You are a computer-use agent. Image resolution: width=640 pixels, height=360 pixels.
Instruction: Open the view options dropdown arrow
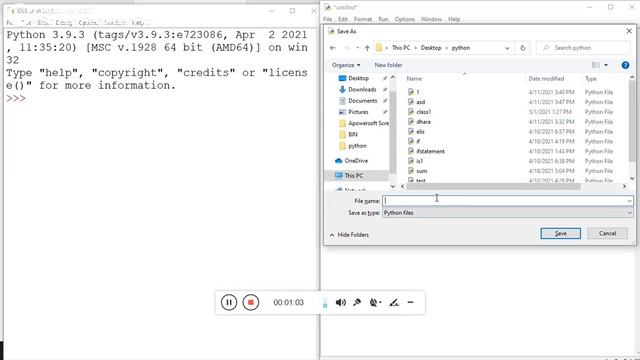point(606,65)
